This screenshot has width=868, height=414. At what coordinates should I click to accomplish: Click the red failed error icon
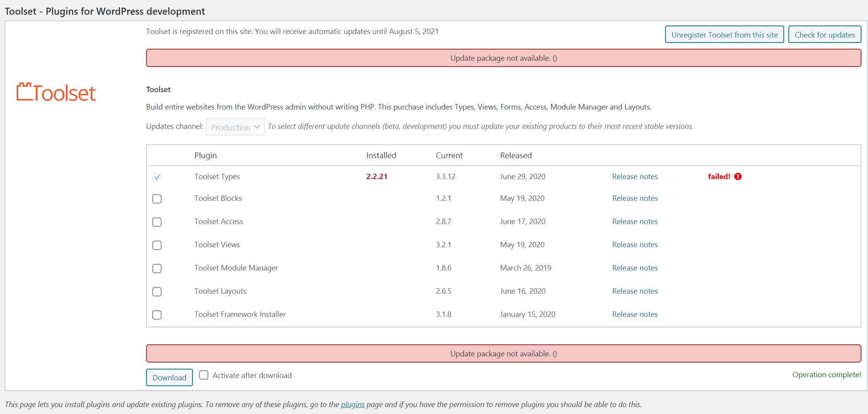point(738,176)
